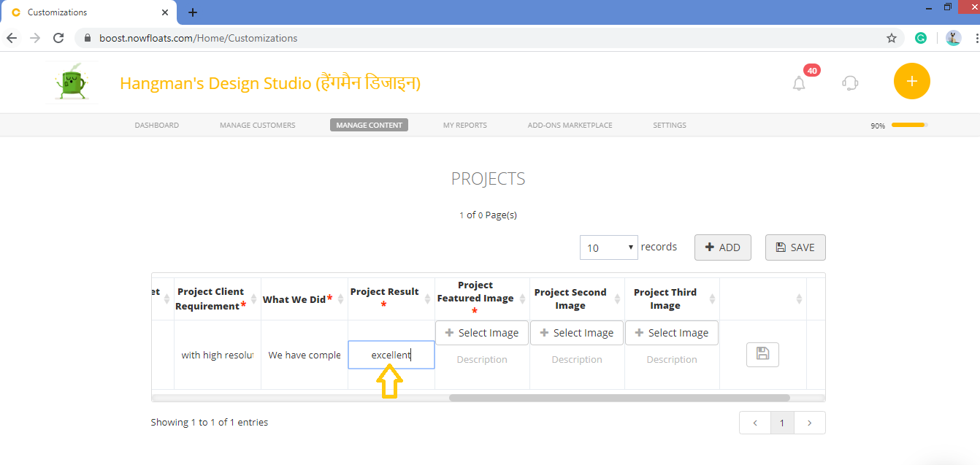
Task: Click the site security padlock icon
Action: 86,37
